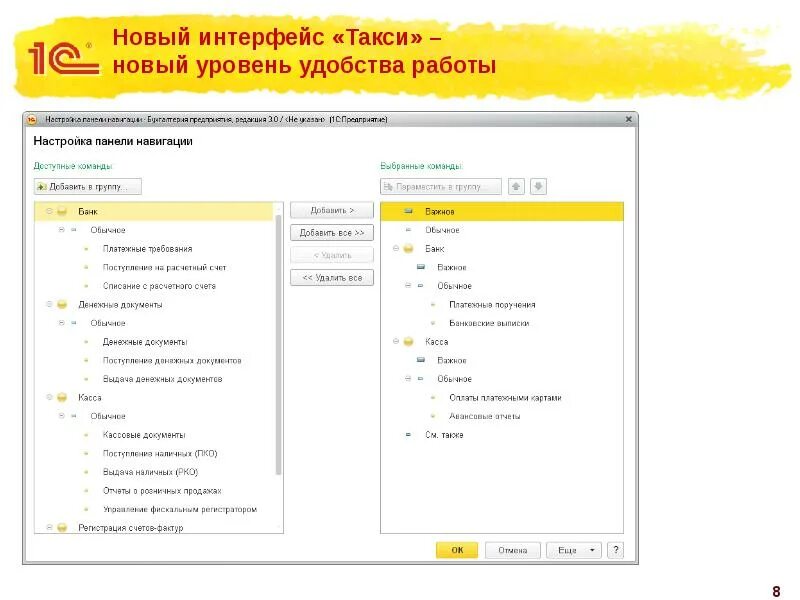Select Платежные требования command
Viewport: 800px width, 600px height.
click(x=147, y=249)
